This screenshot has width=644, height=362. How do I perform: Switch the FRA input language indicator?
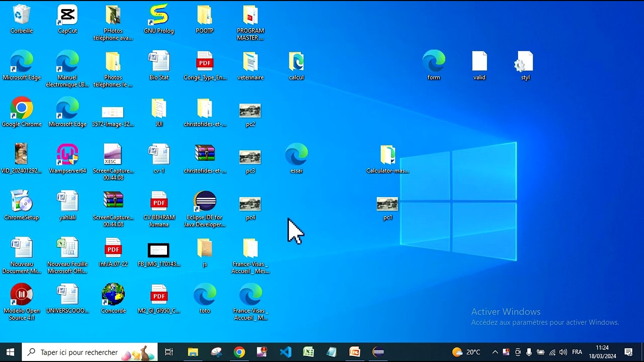click(x=577, y=352)
